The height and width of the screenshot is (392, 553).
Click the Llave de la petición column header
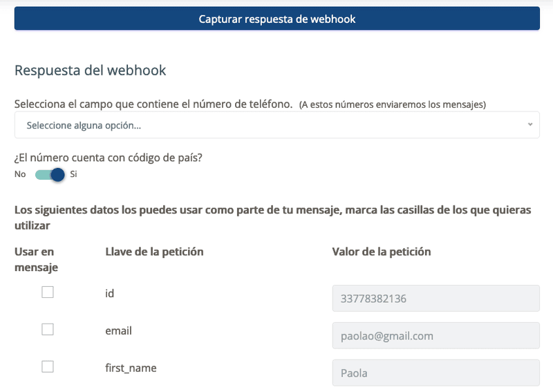pos(154,252)
